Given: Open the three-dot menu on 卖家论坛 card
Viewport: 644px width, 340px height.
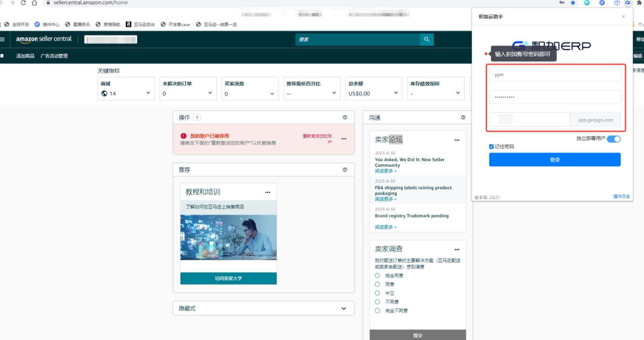Looking at the screenshot, I should [x=457, y=140].
